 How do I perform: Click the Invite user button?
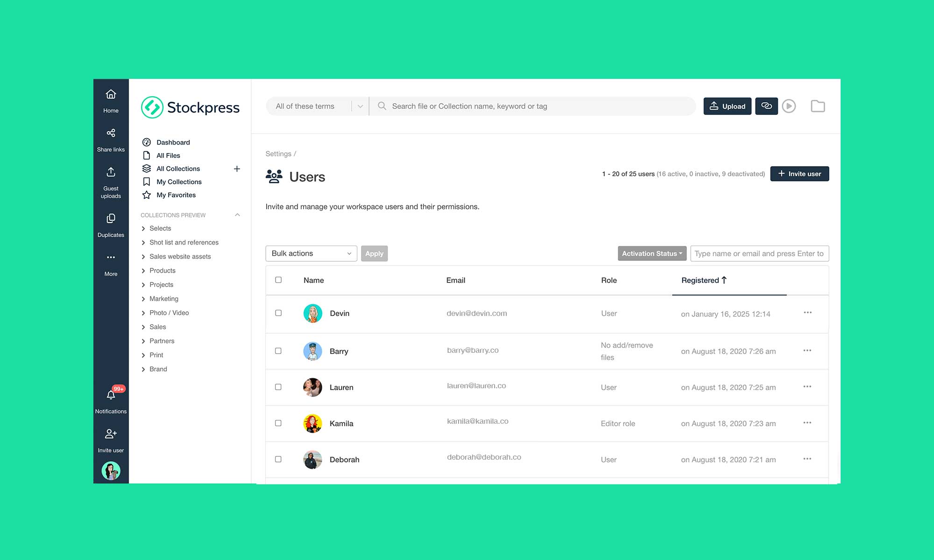799,174
